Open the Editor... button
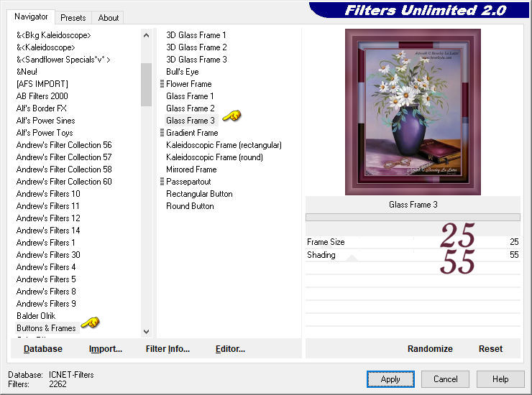This screenshot has height=395, width=532. 230,348
